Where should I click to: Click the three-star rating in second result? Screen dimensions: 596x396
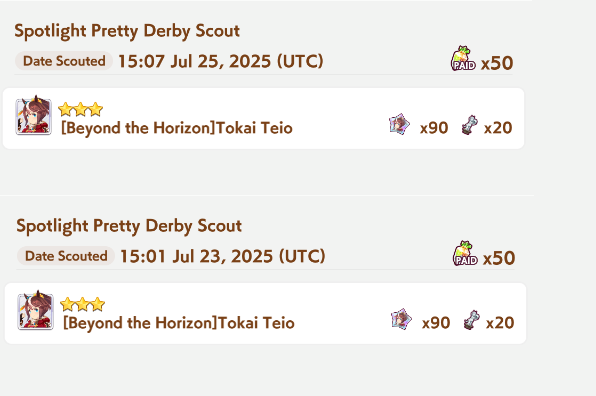tap(82, 304)
